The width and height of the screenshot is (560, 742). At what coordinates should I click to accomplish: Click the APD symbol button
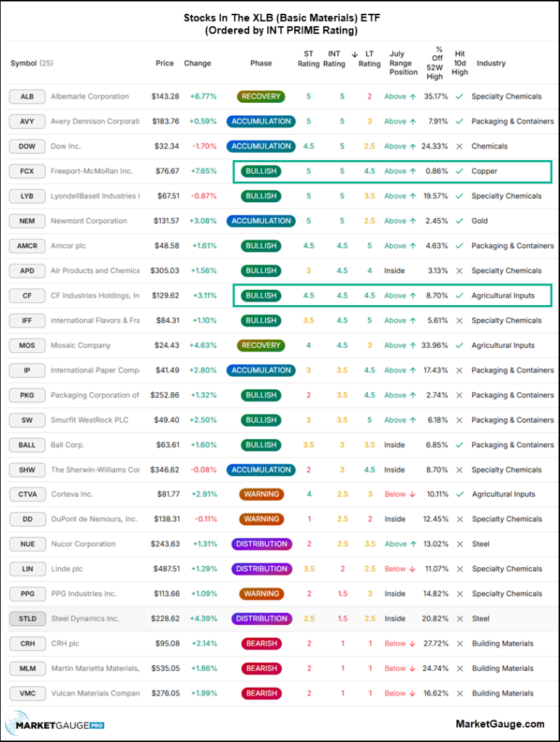(x=27, y=271)
